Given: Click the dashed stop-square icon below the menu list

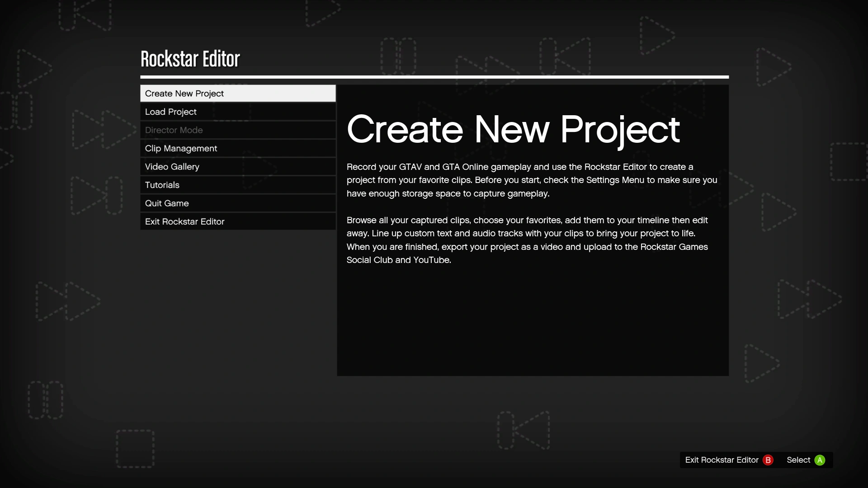Looking at the screenshot, I should tap(135, 448).
